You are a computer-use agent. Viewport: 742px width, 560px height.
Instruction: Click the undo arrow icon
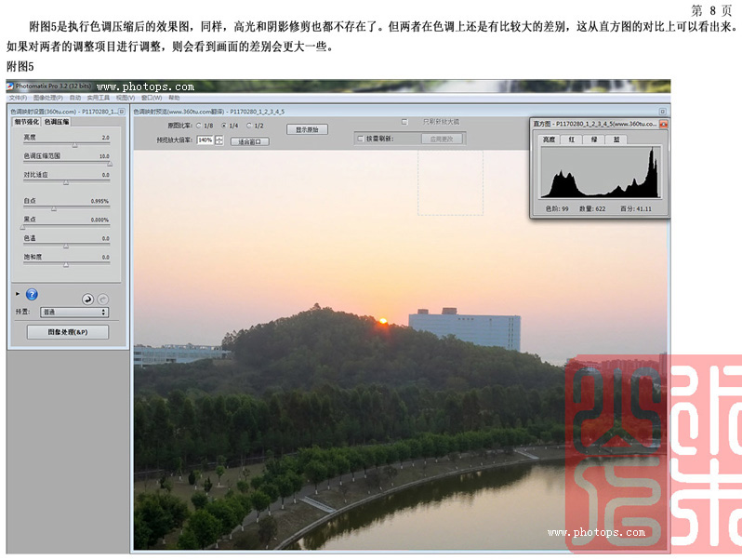[87, 300]
